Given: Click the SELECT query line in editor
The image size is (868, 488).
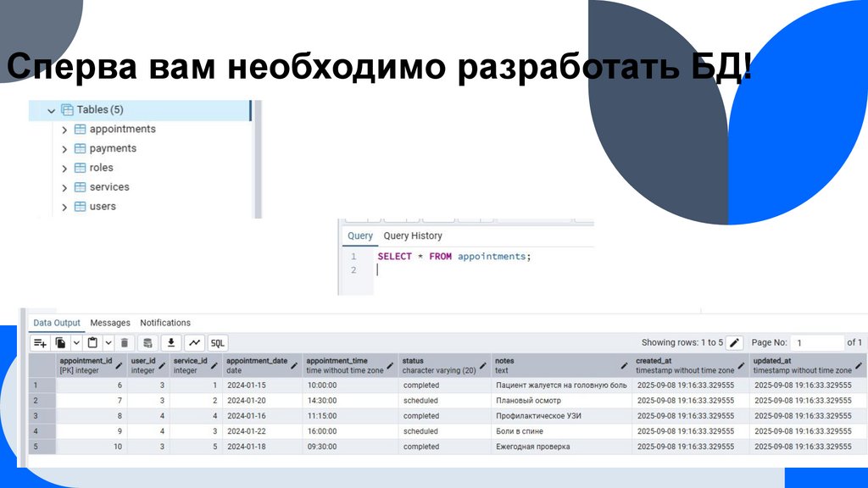Looking at the screenshot, I should pyautogui.click(x=454, y=257).
